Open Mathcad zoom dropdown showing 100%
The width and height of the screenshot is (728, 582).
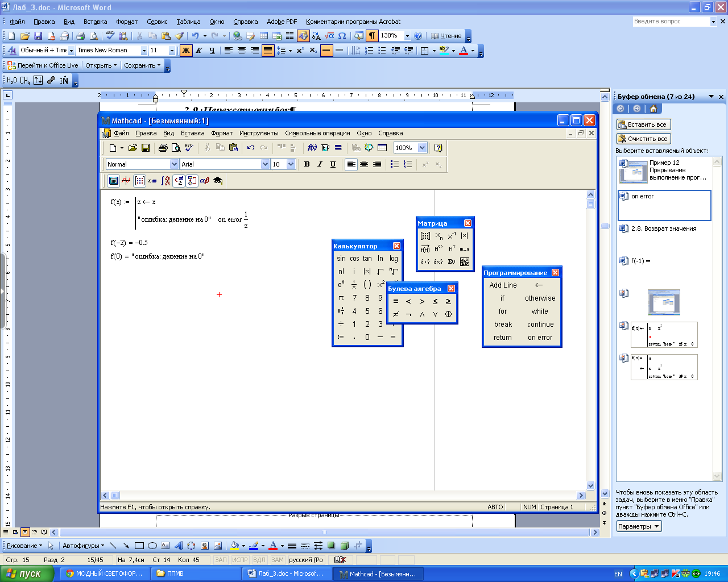(422, 148)
